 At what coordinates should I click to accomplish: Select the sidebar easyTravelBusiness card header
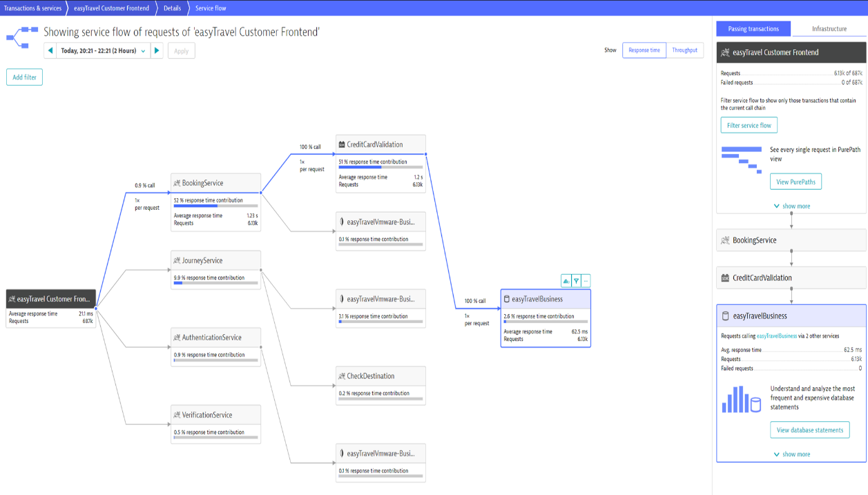click(791, 316)
